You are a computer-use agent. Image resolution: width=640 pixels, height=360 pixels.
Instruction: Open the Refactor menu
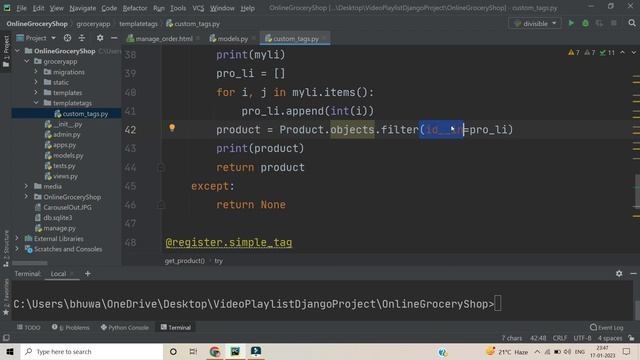pyautogui.click(x=135, y=8)
